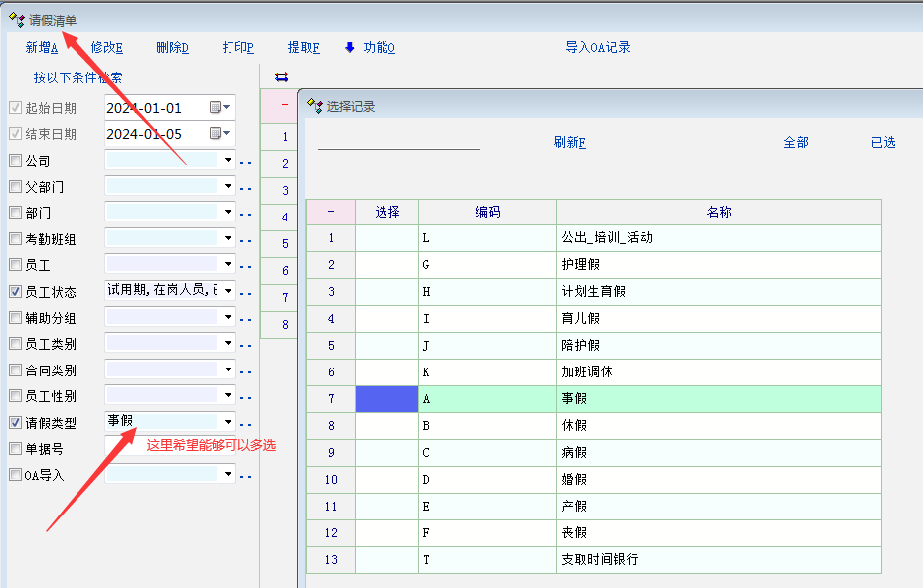This screenshot has height=588, width=923.
Task: Click 新增 in the toolbar menu
Action: (42, 48)
